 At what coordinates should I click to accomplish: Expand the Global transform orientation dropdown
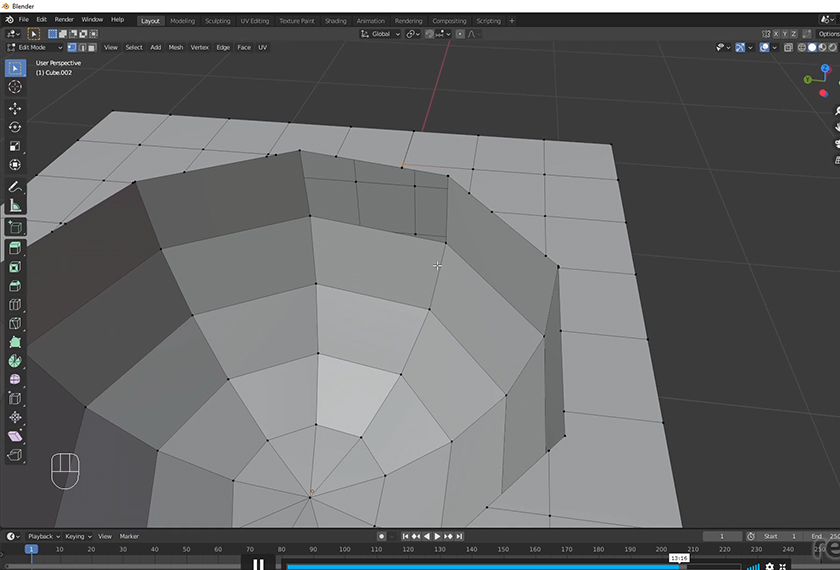[380, 34]
